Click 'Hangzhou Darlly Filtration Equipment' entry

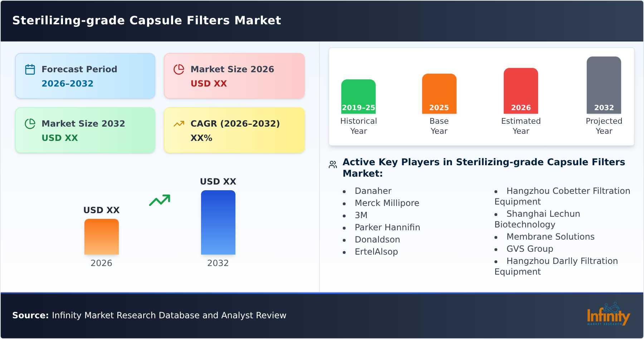[x=556, y=266]
